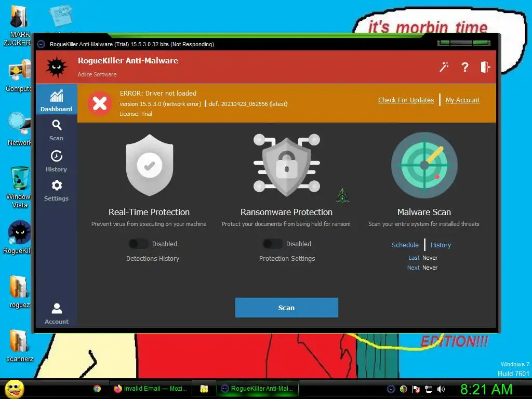Open the Windows Vista recycle bin icon

(19, 187)
